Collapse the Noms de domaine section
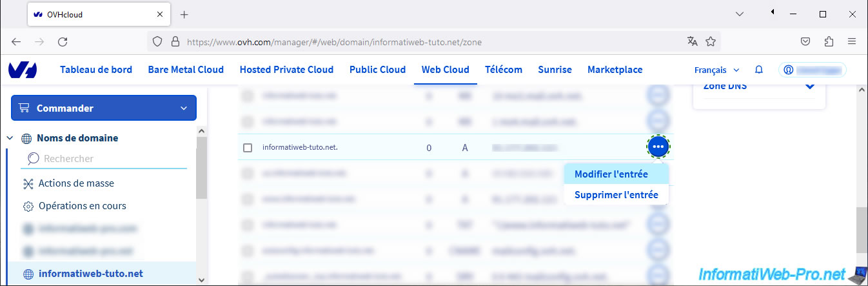Viewport: 868px width, 286px height. (x=10, y=138)
